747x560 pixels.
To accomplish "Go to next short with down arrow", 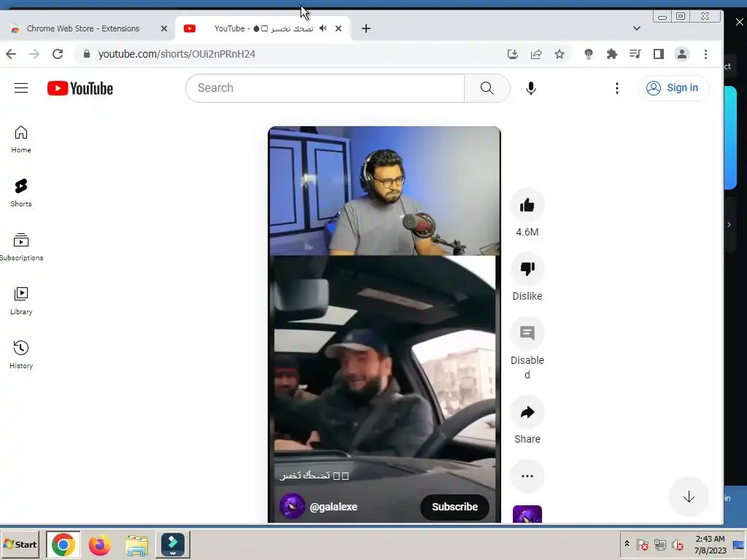I will pyautogui.click(x=689, y=497).
